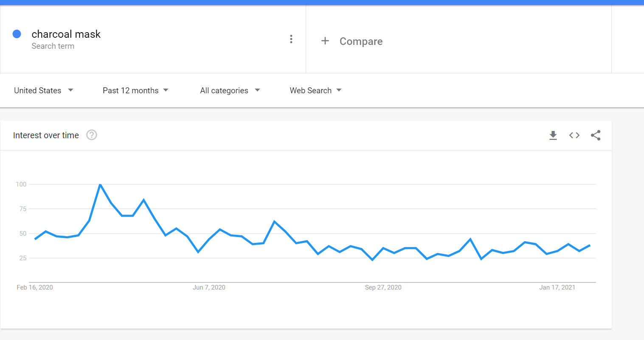This screenshot has width=644, height=340.
Task: Share the interest over time chart
Action: (596, 135)
